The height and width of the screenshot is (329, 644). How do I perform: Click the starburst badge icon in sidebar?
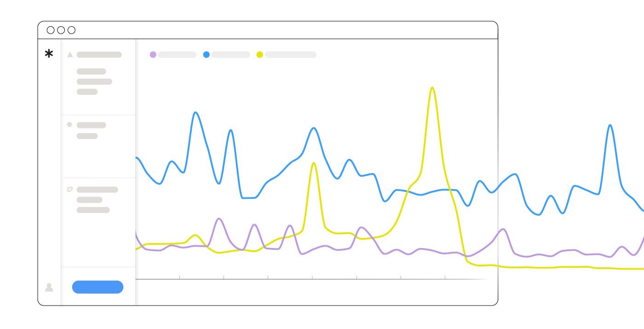tap(70, 125)
